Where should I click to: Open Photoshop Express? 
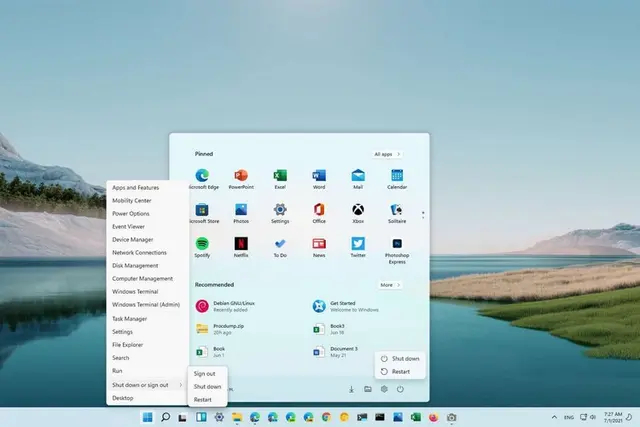[397, 251]
